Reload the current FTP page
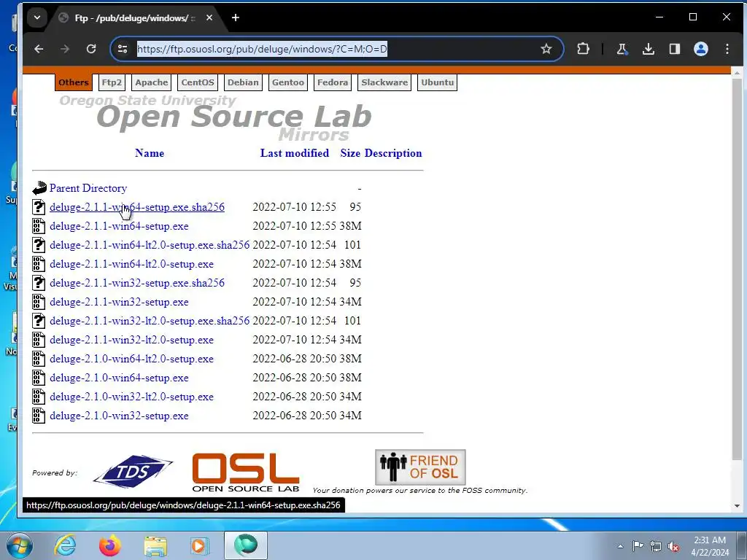The height and width of the screenshot is (560, 747). [91, 49]
